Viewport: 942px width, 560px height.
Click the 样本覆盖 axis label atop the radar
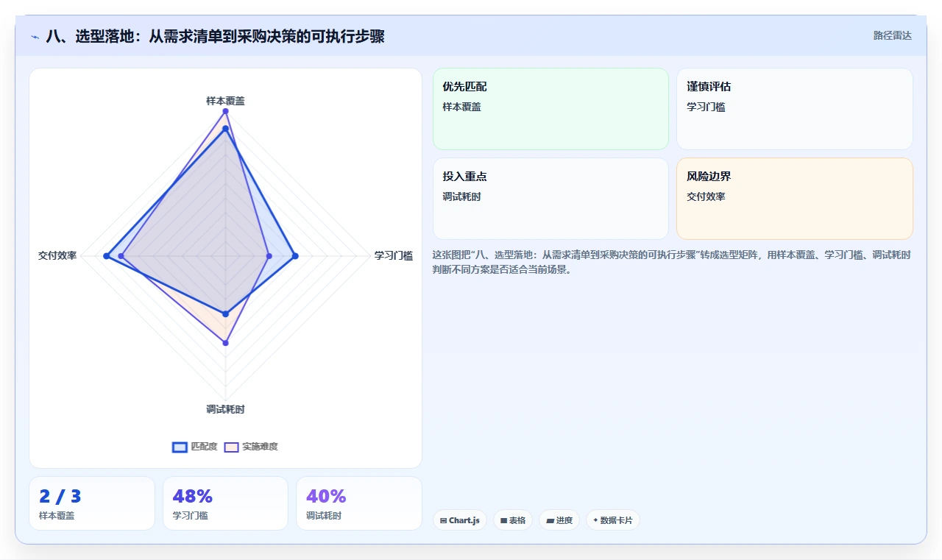pos(225,101)
